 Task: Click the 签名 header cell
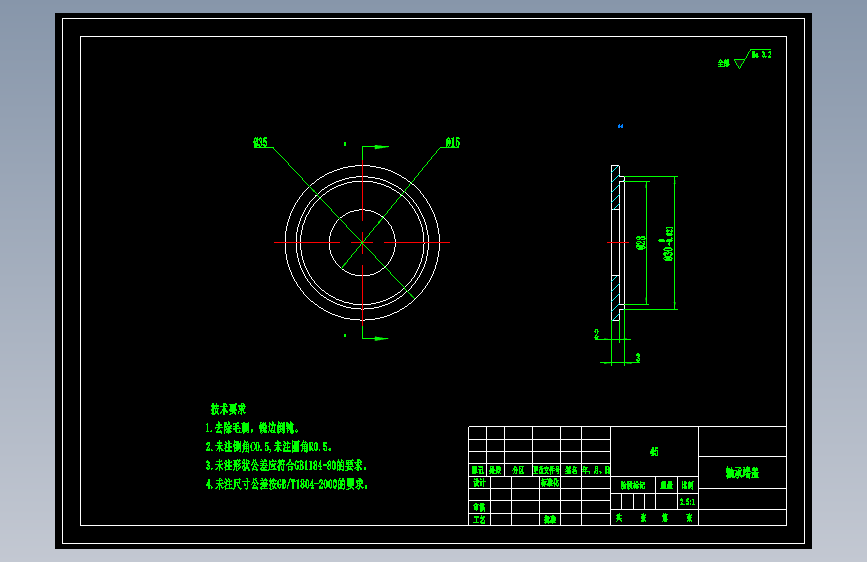pyautogui.click(x=571, y=470)
